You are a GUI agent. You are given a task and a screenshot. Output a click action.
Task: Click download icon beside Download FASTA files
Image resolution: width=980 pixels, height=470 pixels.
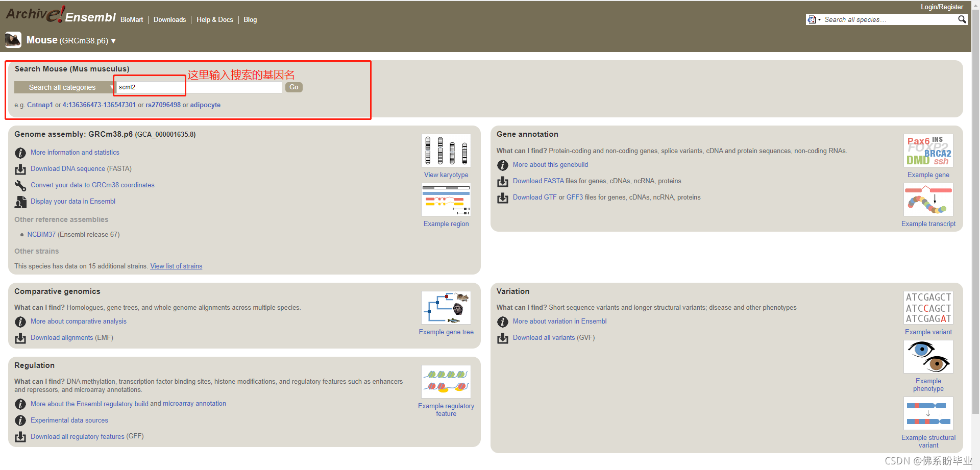(503, 181)
